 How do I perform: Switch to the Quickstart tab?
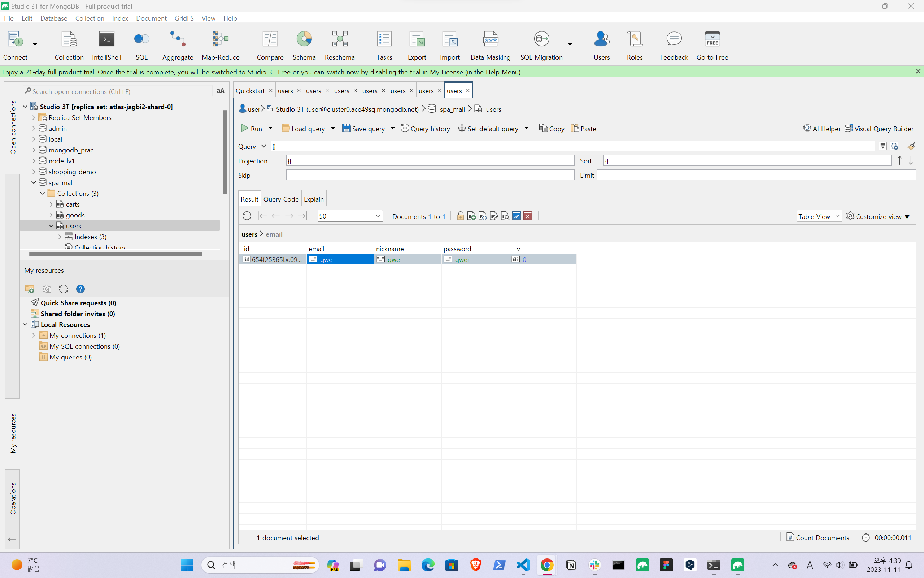click(x=250, y=91)
